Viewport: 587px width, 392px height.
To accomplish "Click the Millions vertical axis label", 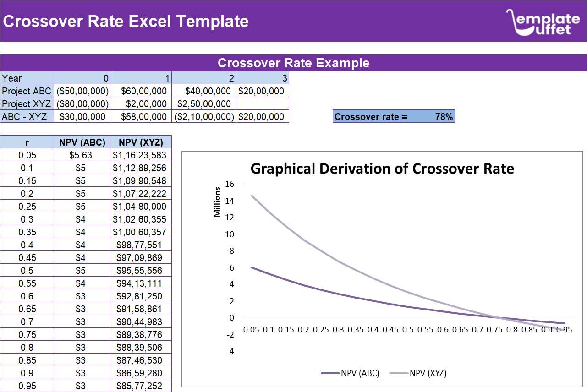I will tap(217, 201).
